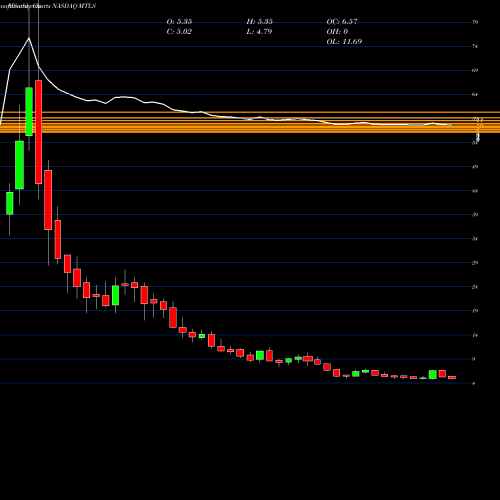
Task: Click the price axis label '24'
Action: (475, 287)
